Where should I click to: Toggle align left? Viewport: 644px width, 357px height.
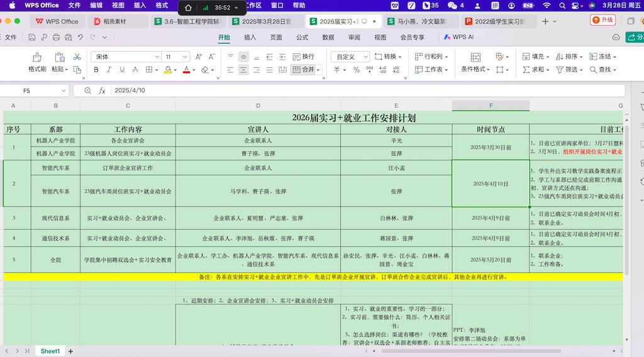click(x=230, y=70)
